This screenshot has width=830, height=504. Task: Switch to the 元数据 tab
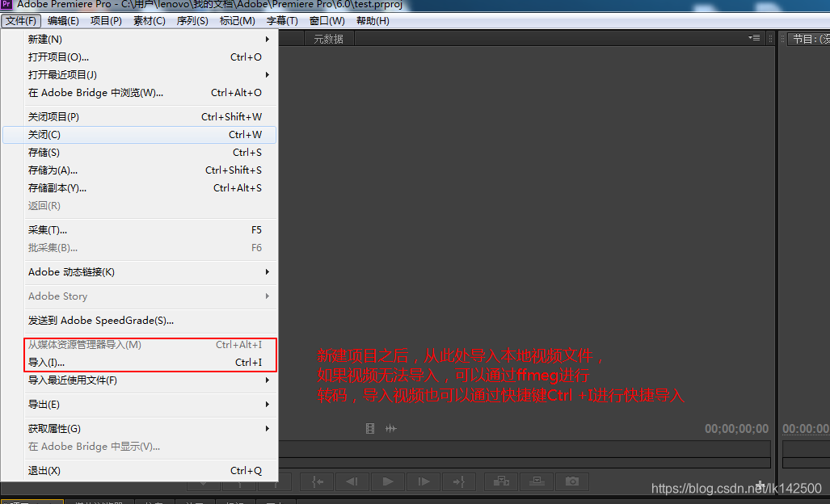pos(329,39)
